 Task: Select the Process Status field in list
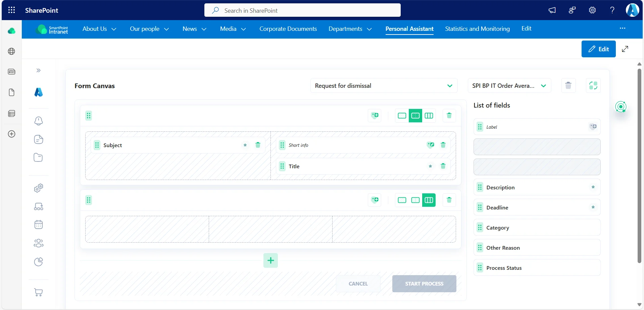[x=537, y=268]
